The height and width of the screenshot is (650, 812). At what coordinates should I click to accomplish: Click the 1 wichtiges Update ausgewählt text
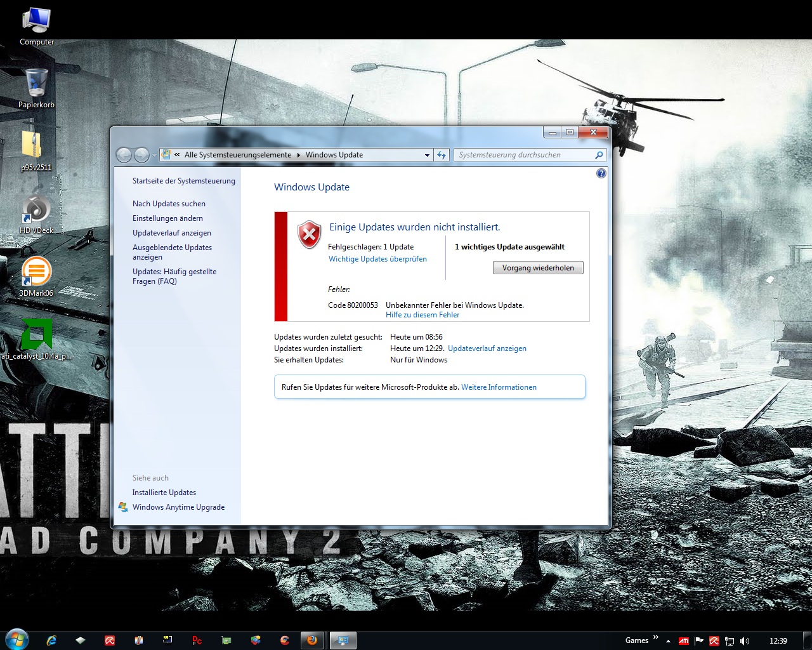pos(509,247)
